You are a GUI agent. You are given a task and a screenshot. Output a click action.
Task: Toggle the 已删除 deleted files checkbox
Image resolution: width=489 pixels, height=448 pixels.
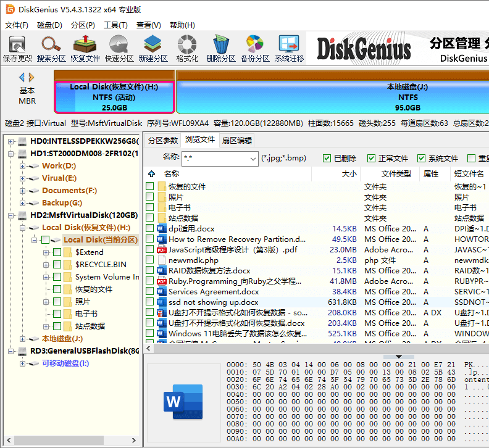[327, 159]
